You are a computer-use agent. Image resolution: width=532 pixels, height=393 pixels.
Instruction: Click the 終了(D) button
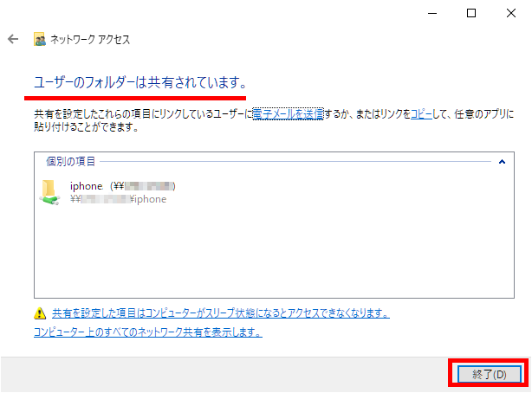tap(489, 374)
